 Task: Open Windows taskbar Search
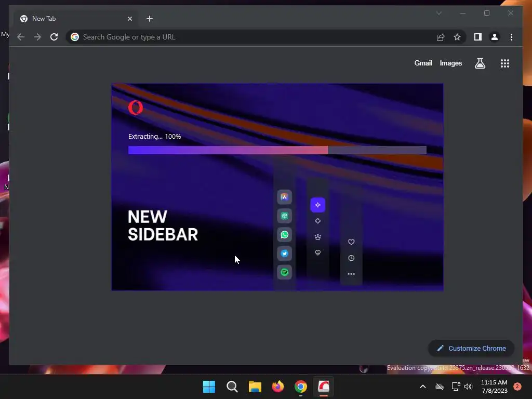tap(232, 387)
